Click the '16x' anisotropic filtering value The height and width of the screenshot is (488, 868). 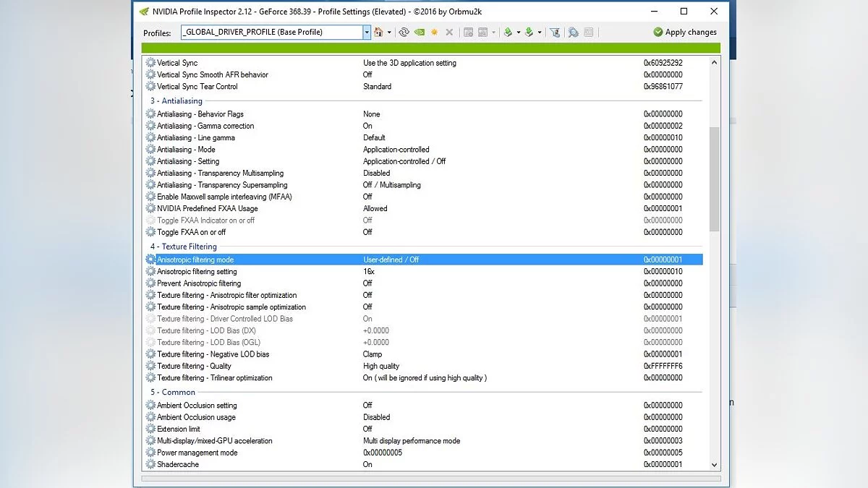point(369,271)
